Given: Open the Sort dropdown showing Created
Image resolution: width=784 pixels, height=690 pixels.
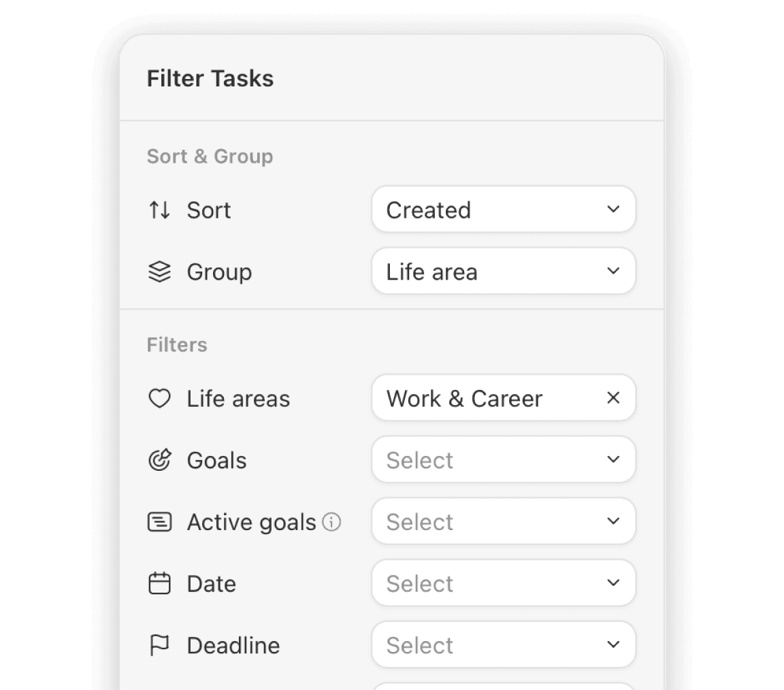Looking at the screenshot, I should 504,210.
